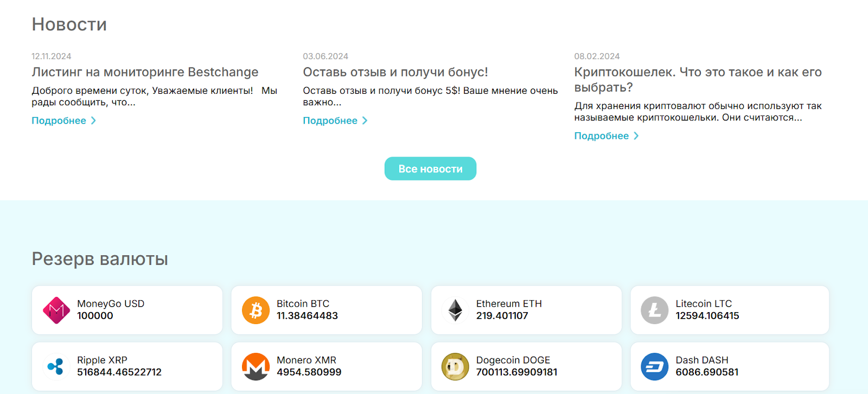Open headline about Криптокошелек
The height and width of the screenshot is (394, 868).
pyautogui.click(x=698, y=80)
